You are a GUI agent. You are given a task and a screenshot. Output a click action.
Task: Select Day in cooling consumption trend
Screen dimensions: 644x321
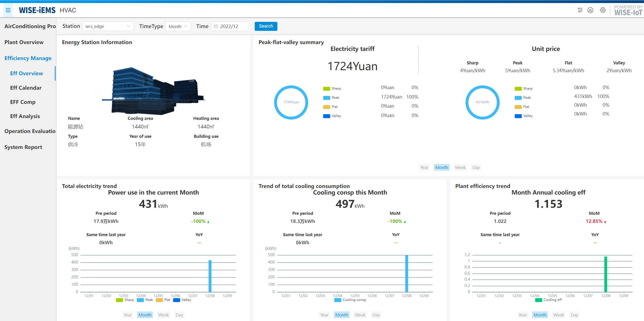(x=376, y=315)
